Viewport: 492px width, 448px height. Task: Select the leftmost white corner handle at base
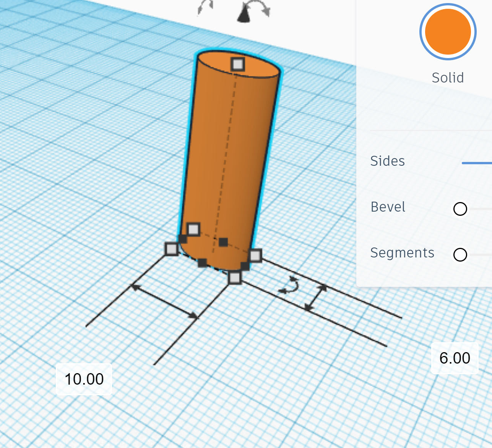172,249
